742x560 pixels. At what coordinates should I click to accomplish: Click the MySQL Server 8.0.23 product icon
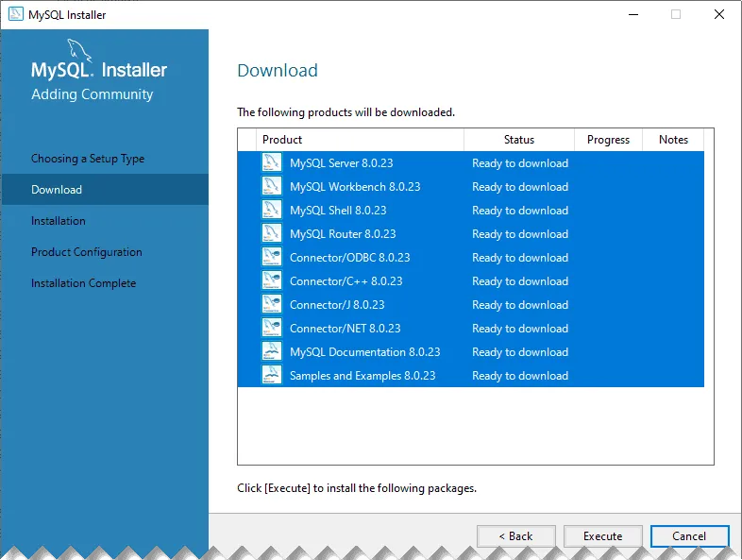[272, 162]
